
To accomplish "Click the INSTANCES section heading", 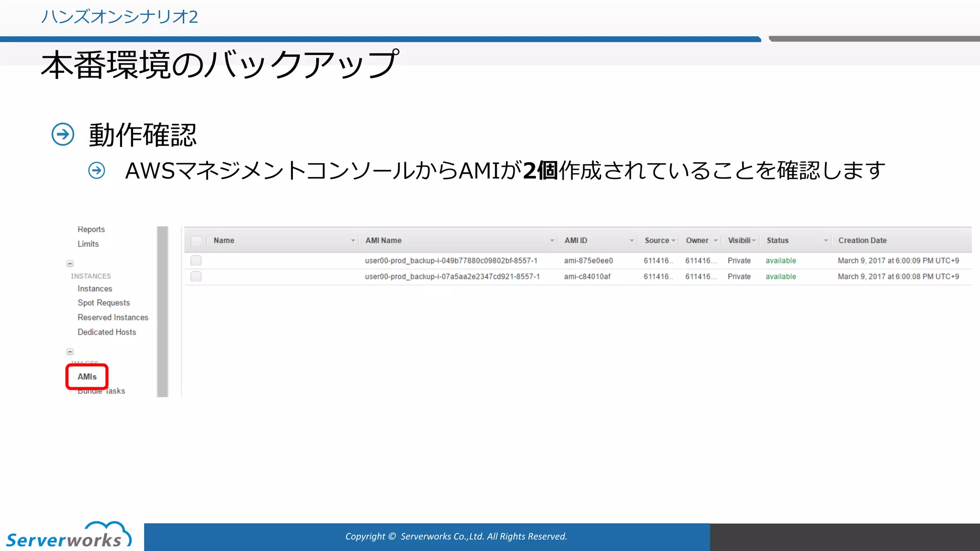I will coord(91,276).
